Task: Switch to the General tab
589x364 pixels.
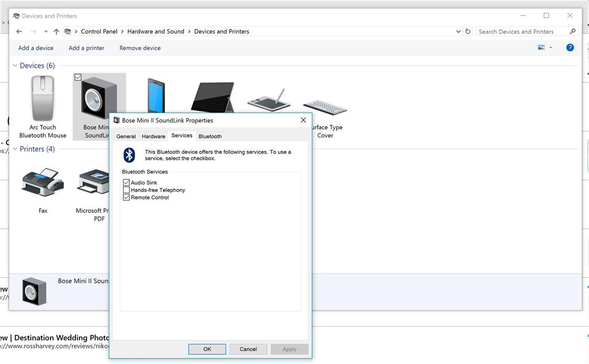Action: point(126,136)
